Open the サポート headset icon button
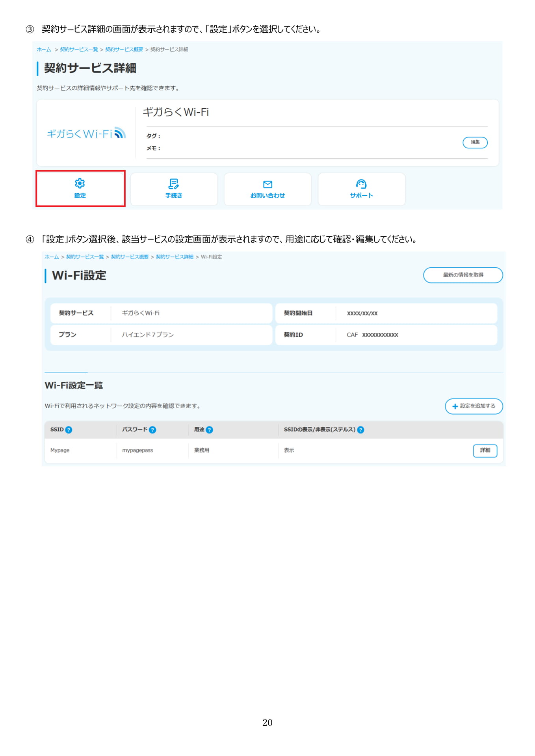 point(361,189)
